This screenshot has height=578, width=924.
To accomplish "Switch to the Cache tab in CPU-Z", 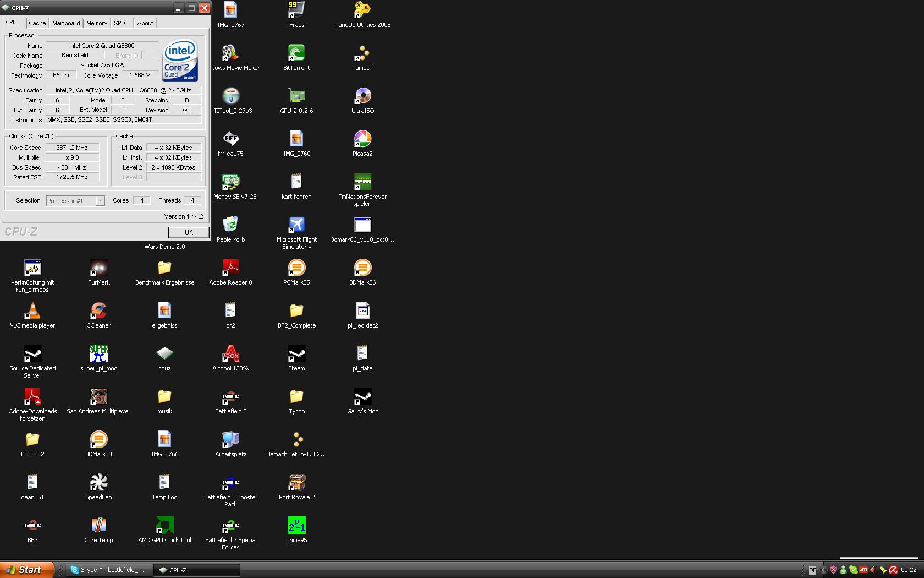I will (37, 23).
